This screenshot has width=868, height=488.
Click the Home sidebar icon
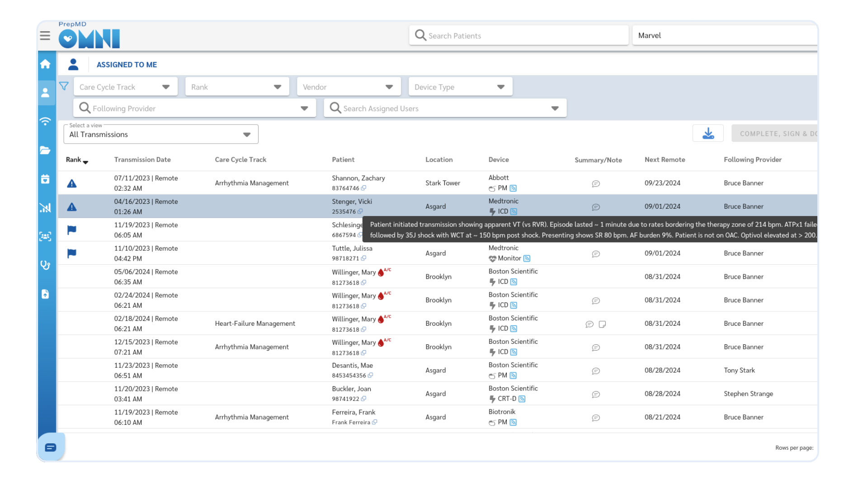click(x=45, y=64)
